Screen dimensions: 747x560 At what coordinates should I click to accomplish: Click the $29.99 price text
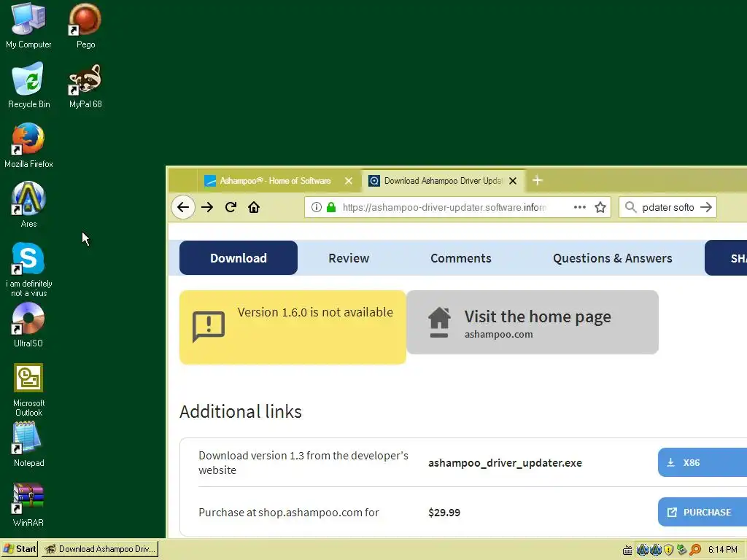click(444, 513)
